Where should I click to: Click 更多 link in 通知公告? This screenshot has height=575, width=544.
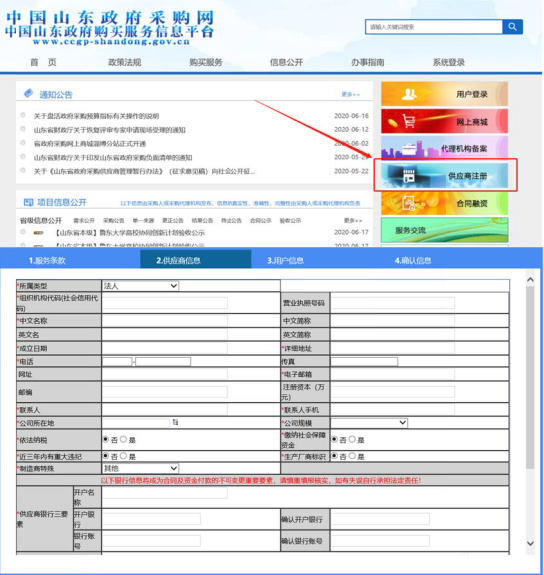351,95
